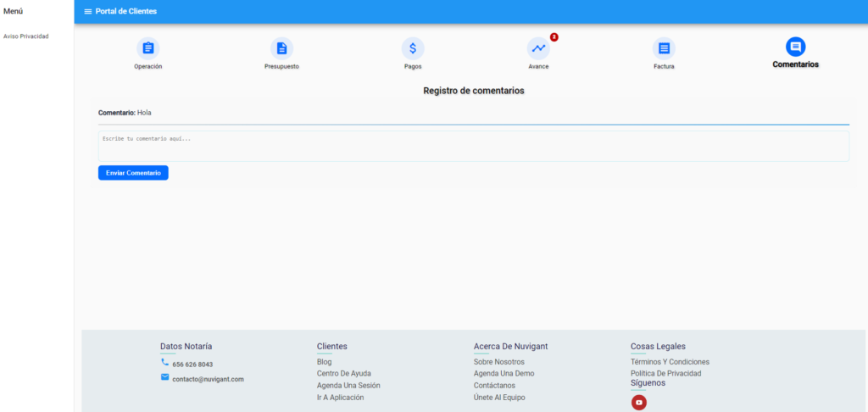Switch to the Factura tab label
The image size is (868, 412).
pos(664,66)
